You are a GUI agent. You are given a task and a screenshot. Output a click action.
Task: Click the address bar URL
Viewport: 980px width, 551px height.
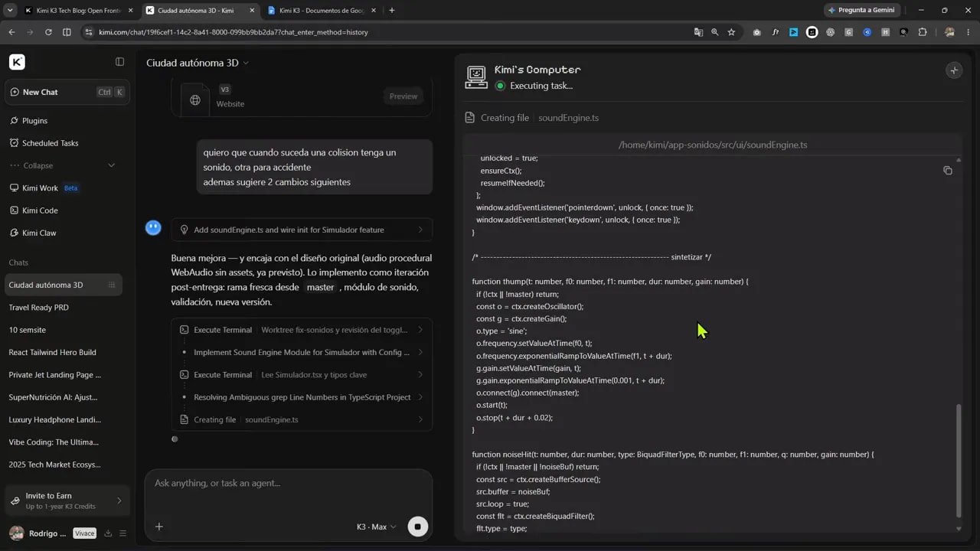coord(234,32)
